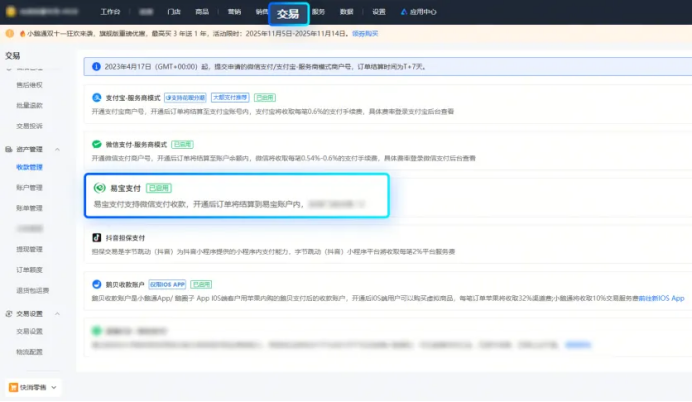The width and height of the screenshot is (692, 402).
Task: Click the 易宝支付 logo icon
Action: [x=100, y=188]
